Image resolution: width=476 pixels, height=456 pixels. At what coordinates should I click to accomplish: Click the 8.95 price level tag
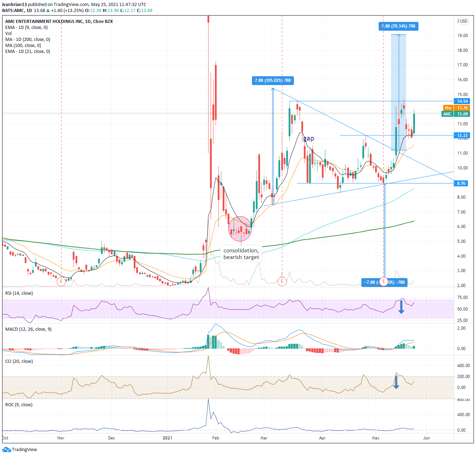tap(462, 184)
